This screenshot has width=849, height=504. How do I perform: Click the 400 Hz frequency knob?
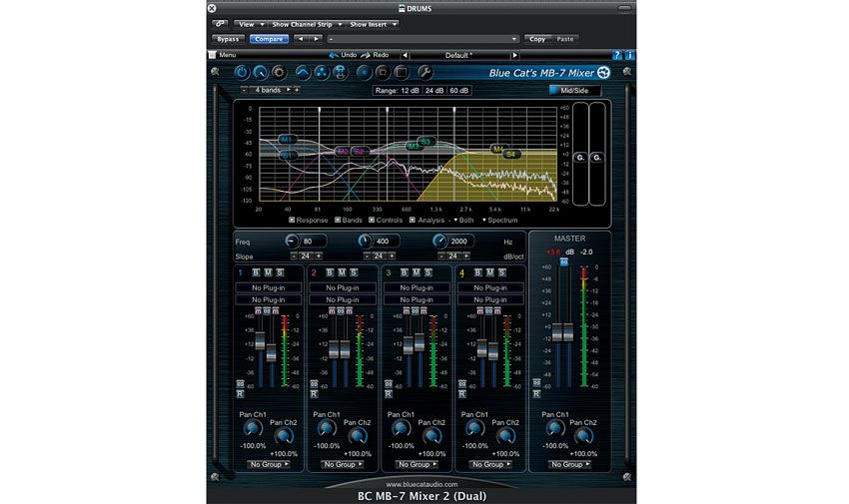365,242
